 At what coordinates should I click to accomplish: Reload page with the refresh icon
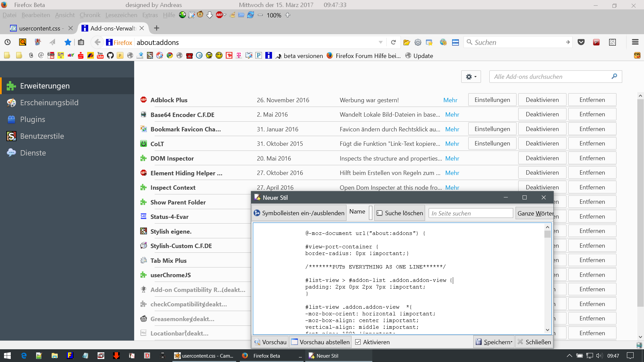(393, 42)
